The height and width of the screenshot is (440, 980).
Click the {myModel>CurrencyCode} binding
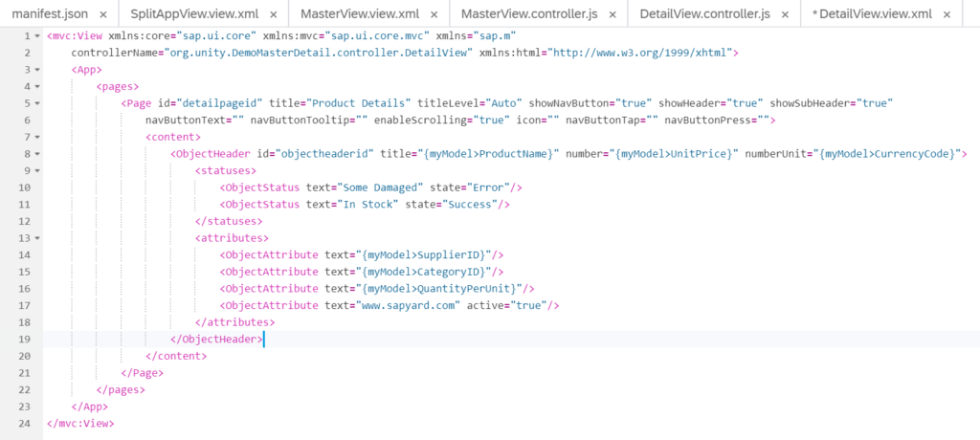[x=889, y=154]
